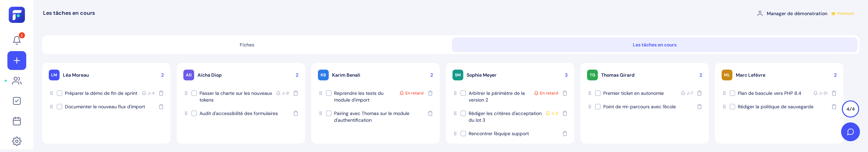Check Documenter le nouveau flux d'import task
The height and width of the screenshot is (152, 868).
pos(60,106)
